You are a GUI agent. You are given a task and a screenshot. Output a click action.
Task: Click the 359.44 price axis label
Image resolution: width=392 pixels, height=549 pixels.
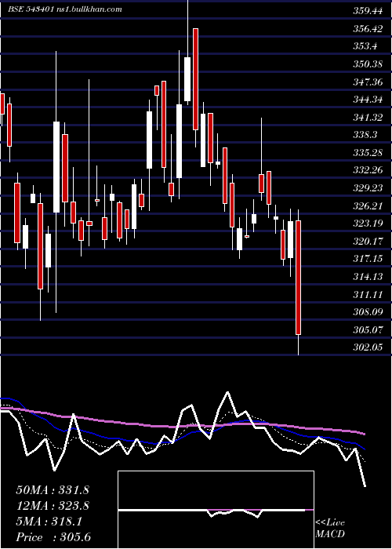click(368, 11)
